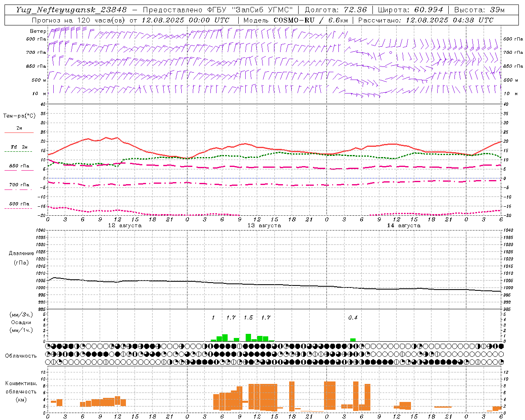The height and width of the screenshot is (420, 525).
Task: Click the 2м legend entry above the solid red line
Action: (19, 128)
